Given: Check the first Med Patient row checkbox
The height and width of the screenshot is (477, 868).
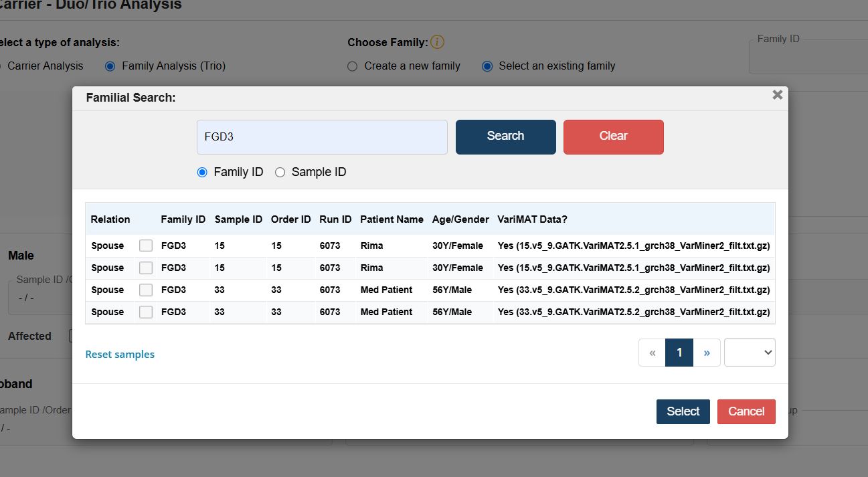Looking at the screenshot, I should tap(146, 290).
